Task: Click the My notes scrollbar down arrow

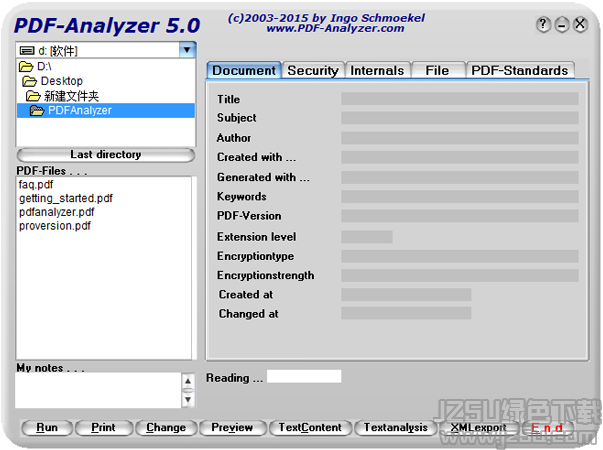Action: 188,400
